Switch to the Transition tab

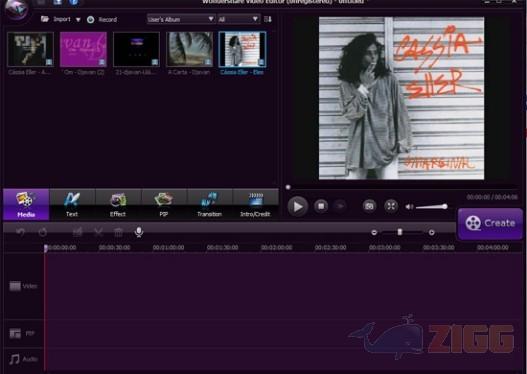point(209,204)
